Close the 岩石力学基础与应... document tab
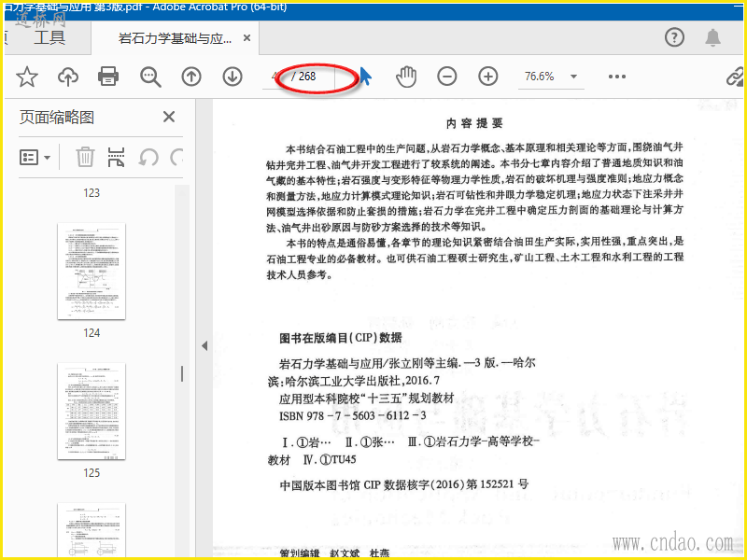The image size is (747, 560). point(247,38)
